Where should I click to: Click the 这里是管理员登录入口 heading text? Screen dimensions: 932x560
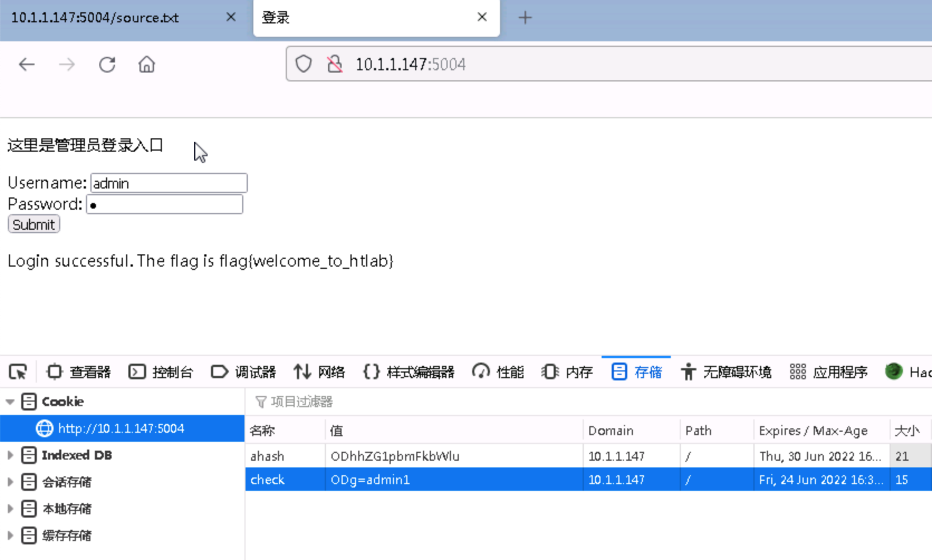(x=85, y=146)
